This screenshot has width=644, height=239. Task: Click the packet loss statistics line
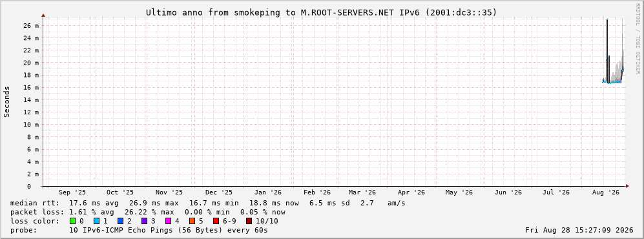147,212
